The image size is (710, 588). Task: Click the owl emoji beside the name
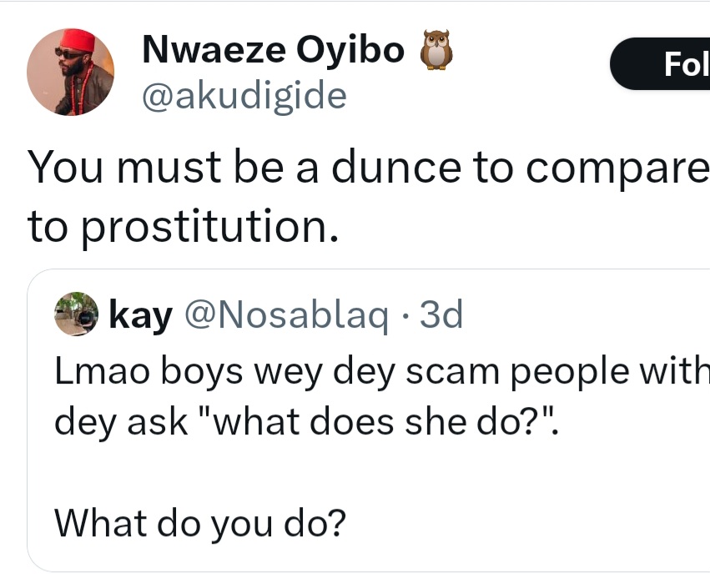[x=434, y=51]
